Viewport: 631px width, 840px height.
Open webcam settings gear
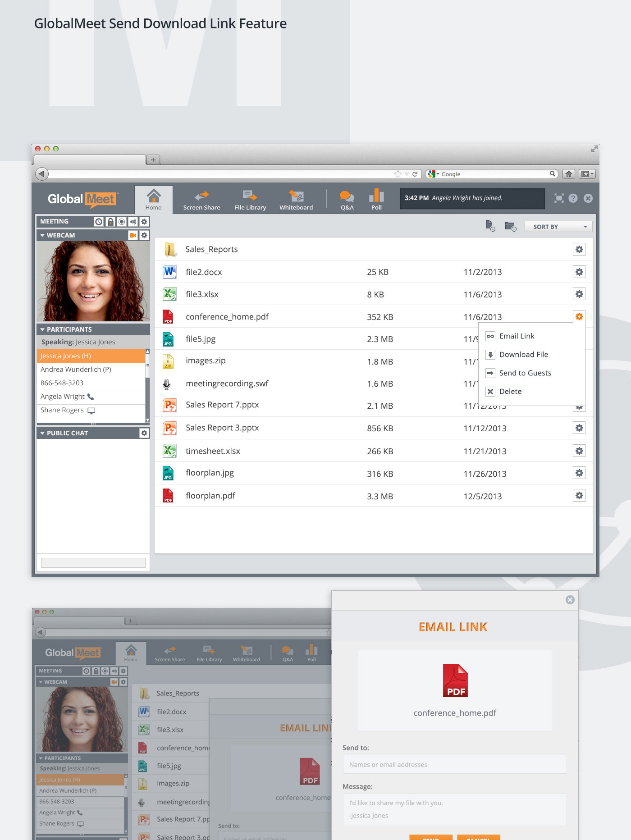144,235
